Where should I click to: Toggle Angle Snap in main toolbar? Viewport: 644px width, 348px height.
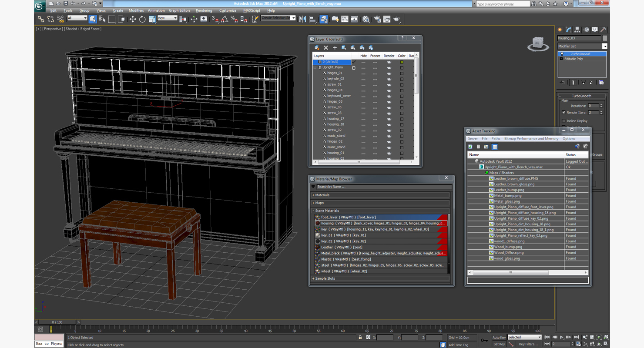click(225, 19)
